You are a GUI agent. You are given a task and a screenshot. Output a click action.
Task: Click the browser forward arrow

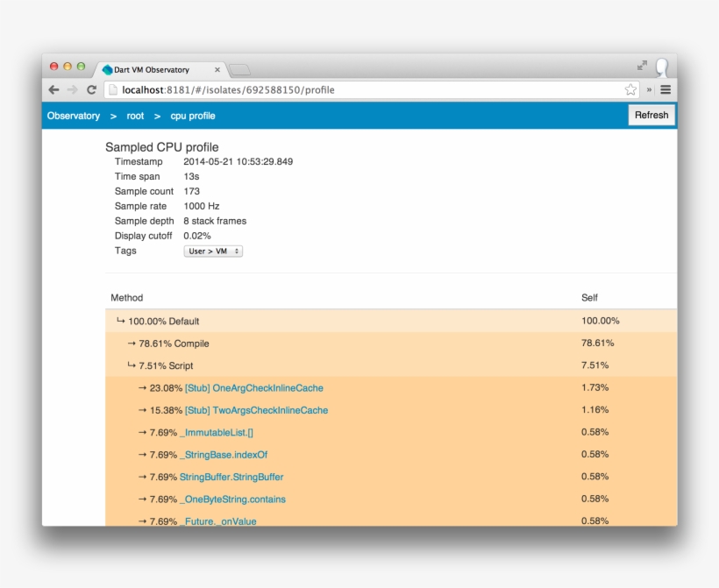click(72, 89)
